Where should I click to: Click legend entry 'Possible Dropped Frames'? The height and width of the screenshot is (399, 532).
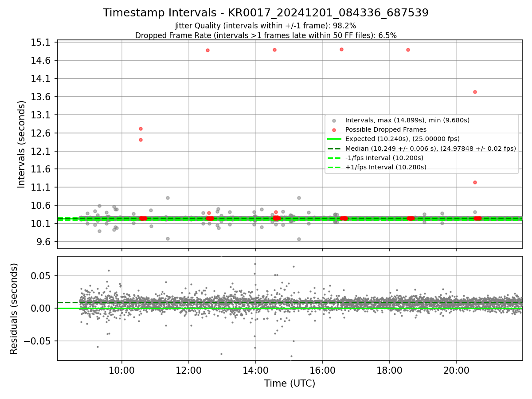[x=386, y=130]
